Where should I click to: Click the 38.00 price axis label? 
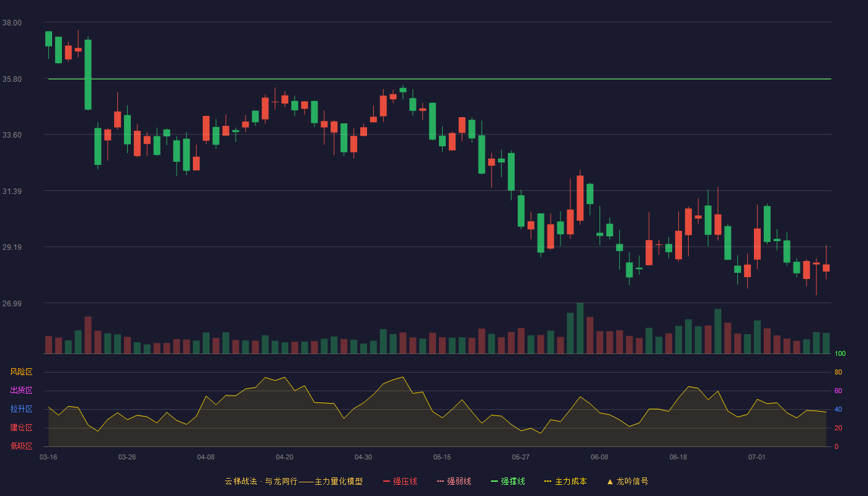point(12,23)
